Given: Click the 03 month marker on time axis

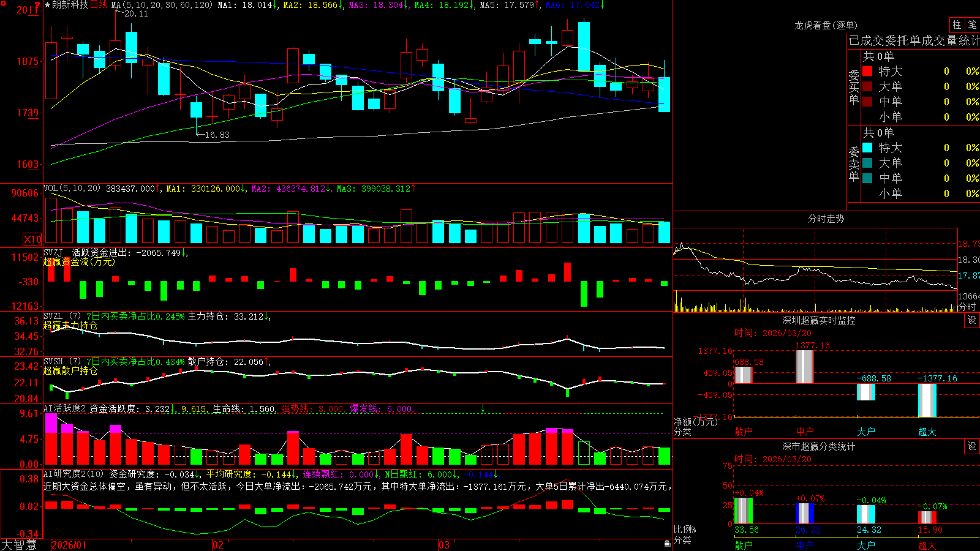Looking at the screenshot, I should (x=444, y=545).
